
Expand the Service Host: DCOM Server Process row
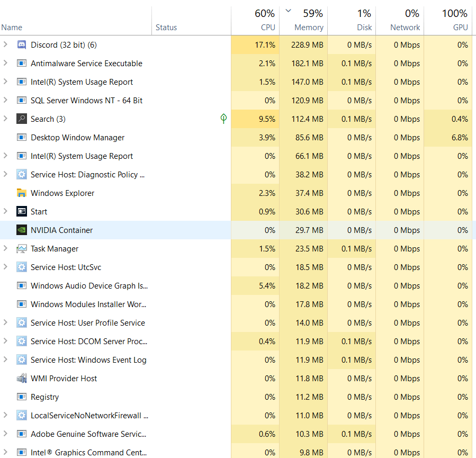[5, 341]
